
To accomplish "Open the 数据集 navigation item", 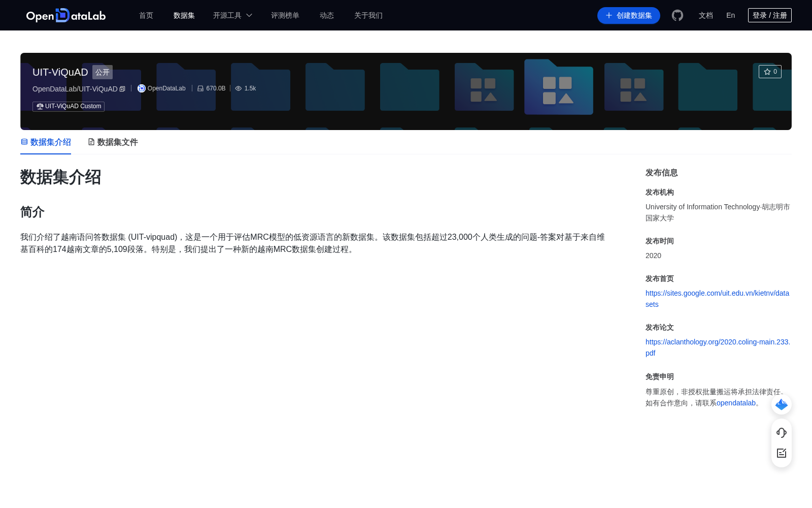I will [184, 15].
